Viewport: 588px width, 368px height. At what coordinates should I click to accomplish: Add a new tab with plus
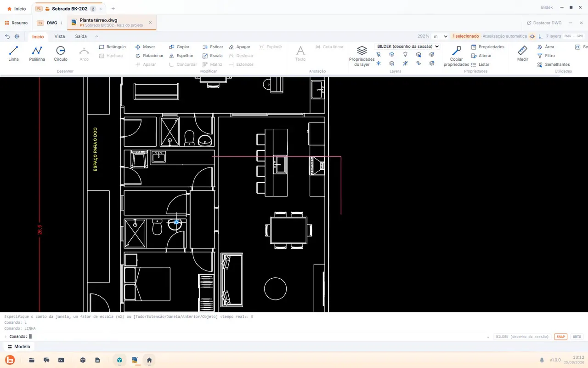(x=113, y=8)
